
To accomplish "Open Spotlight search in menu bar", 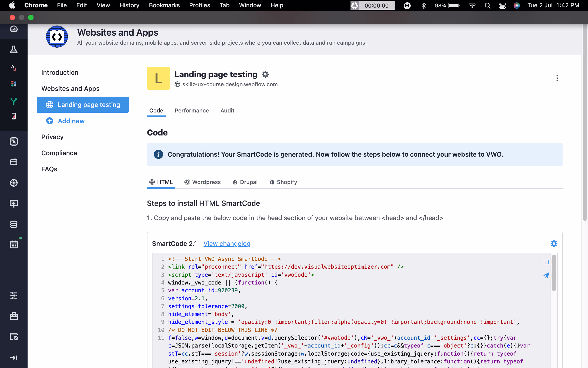I will [487, 5].
